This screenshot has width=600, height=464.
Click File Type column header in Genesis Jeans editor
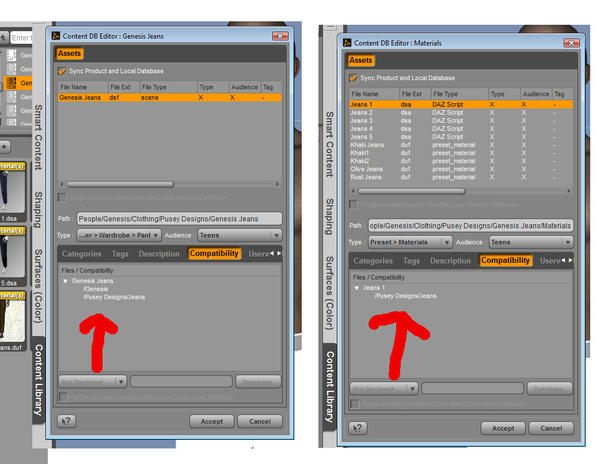click(x=168, y=87)
